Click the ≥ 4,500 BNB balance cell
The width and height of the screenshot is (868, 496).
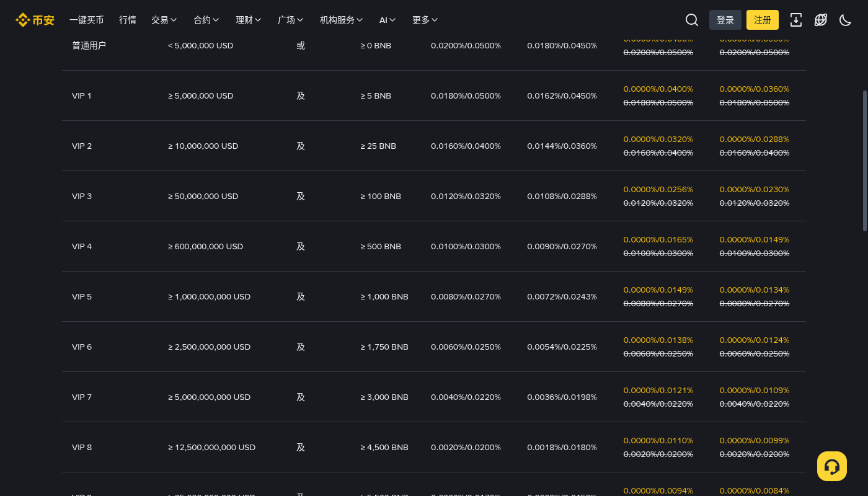point(384,447)
